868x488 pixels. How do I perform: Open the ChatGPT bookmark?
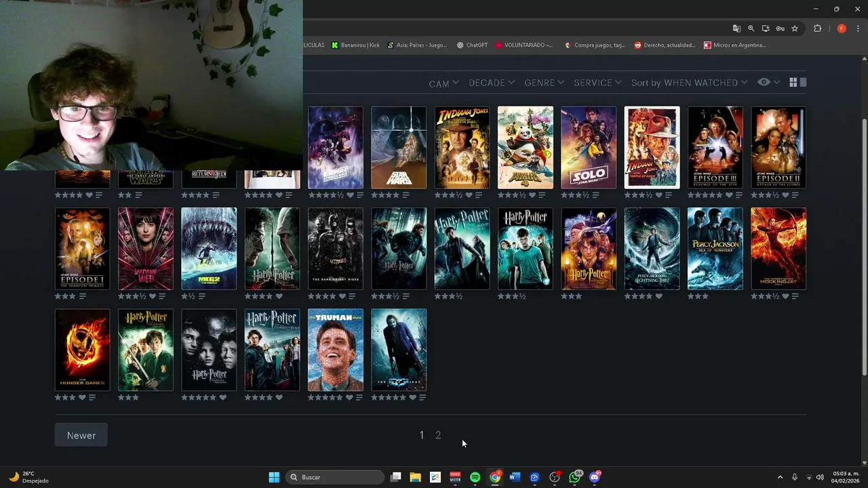(472, 45)
